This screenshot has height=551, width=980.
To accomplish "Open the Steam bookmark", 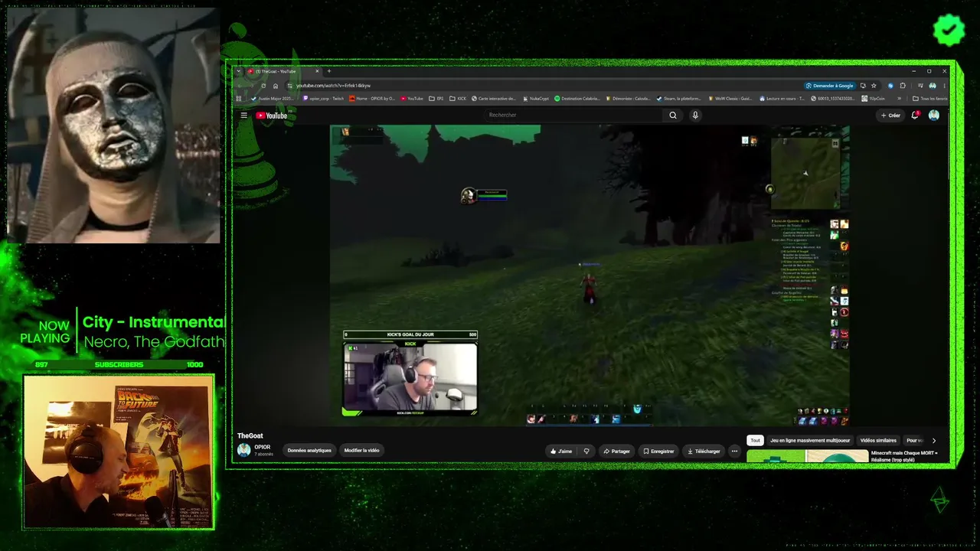I will click(x=679, y=99).
